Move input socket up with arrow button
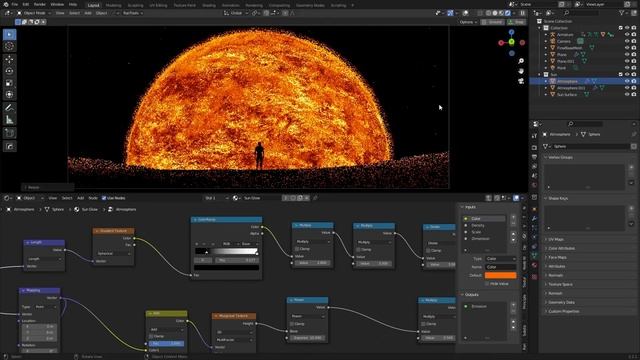640x360 pixels. [513, 234]
